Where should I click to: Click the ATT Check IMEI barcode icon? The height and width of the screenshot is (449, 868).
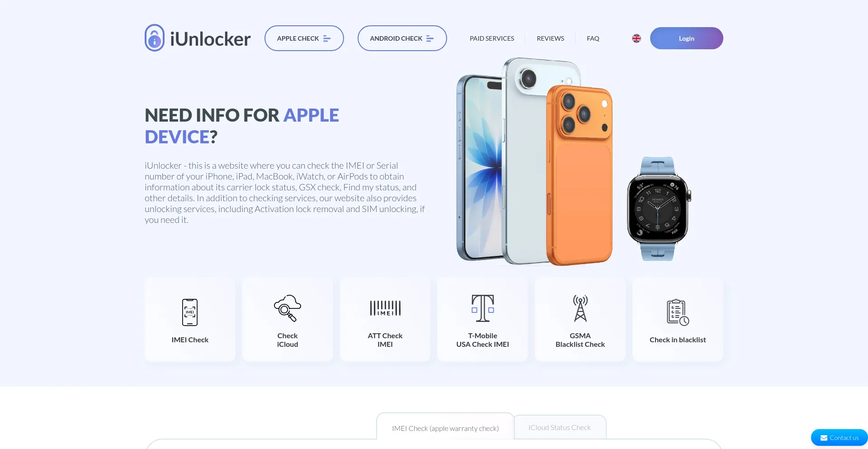click(385, 308)
